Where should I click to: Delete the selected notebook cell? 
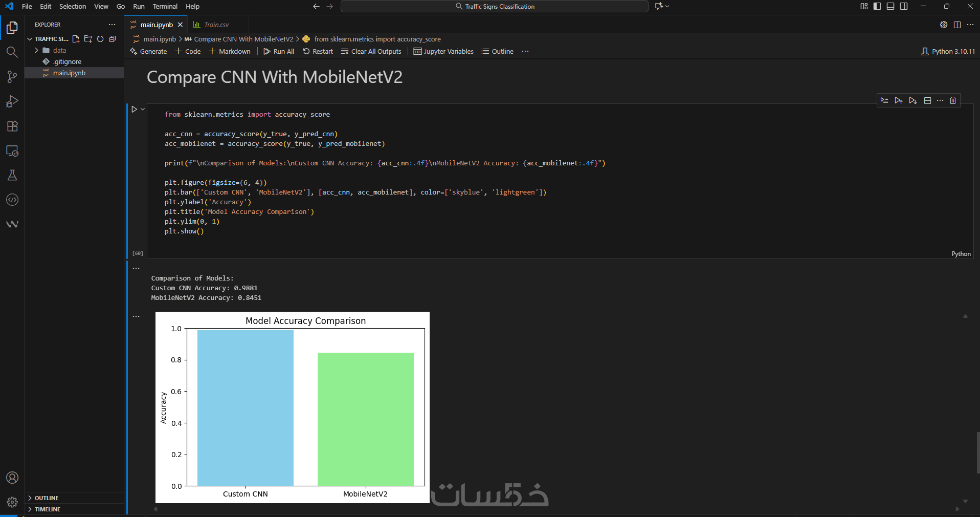[x=953, y=100]
